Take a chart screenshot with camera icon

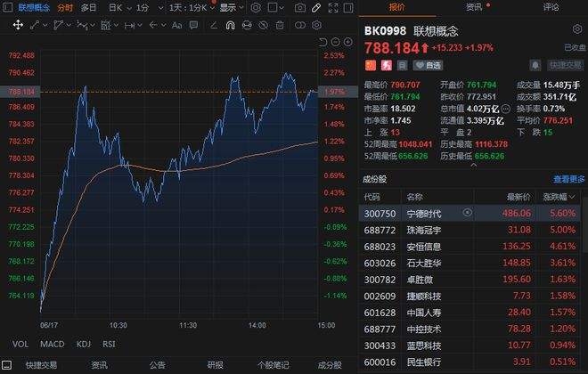[300, 7]
